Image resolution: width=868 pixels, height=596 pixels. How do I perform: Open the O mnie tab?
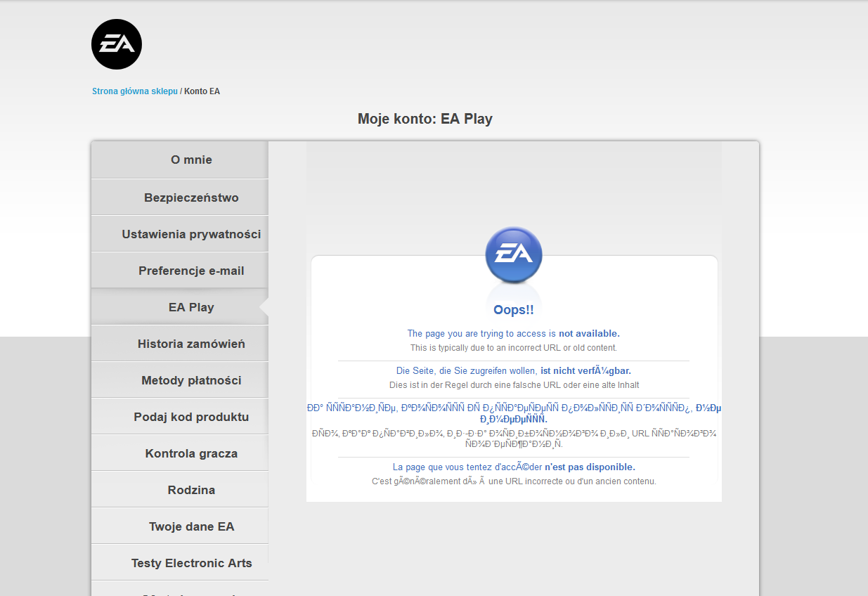(x=191, y=160)
